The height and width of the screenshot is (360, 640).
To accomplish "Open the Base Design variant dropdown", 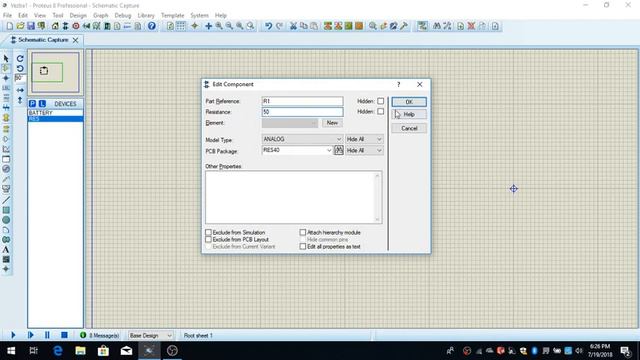I will point(151,336).
